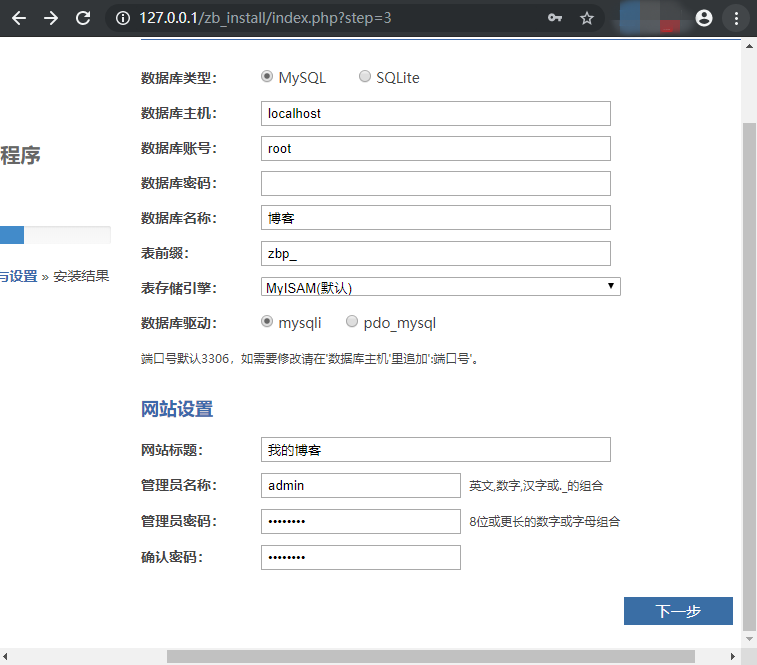757x665 pixels.
Task: Click the 表存储引擎 label
Action: point(179,288)
